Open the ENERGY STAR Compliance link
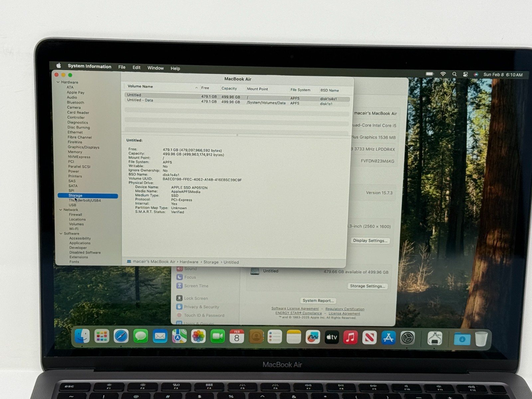Viewport: 532px width, 399px height. click(299, 313)
